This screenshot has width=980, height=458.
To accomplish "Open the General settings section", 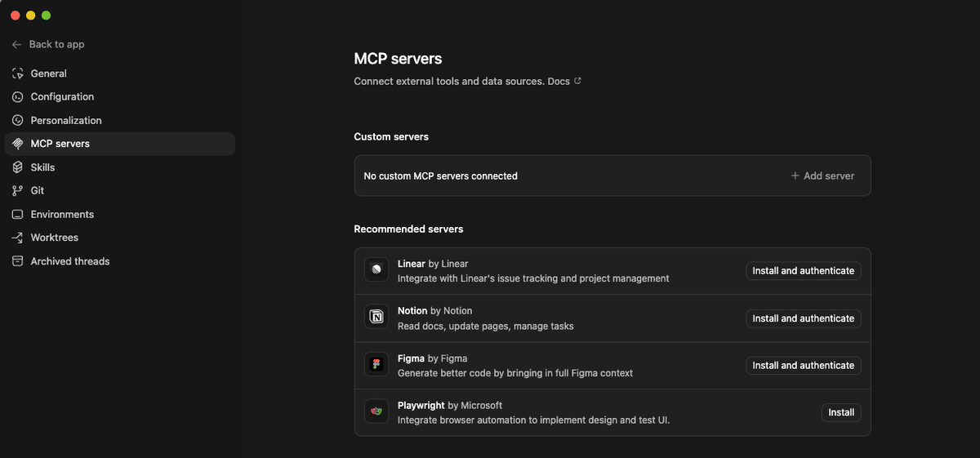I will click(49, 73).
